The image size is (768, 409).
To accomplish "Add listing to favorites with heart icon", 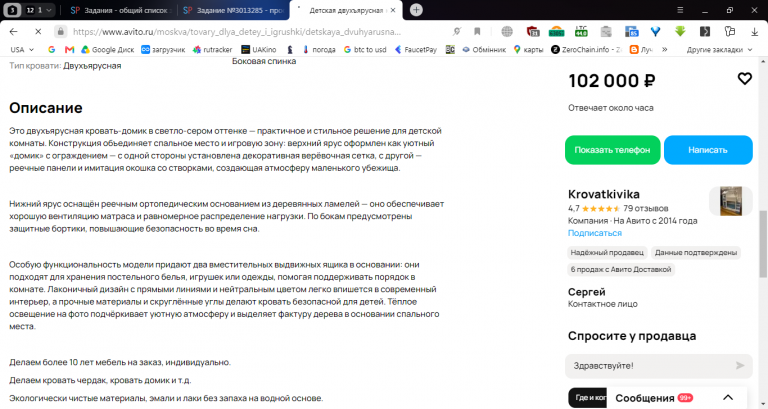I will click(744, 78).
